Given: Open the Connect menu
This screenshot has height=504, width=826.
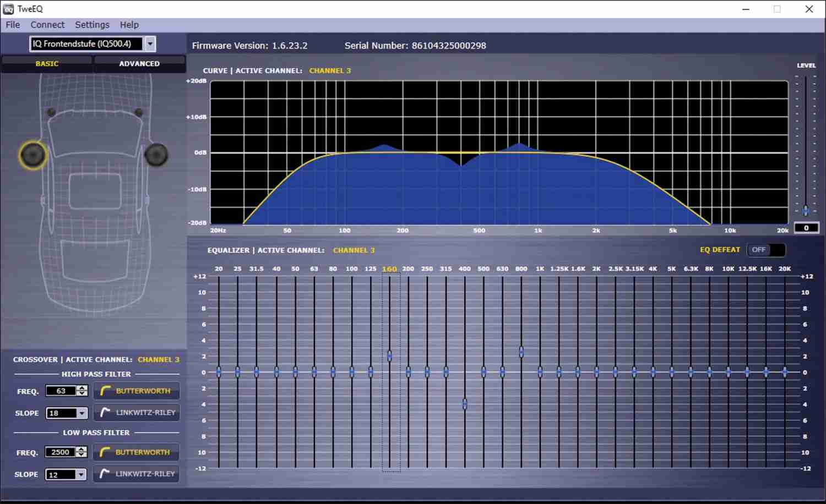Looking at the screenshot, I should (47, 25).
